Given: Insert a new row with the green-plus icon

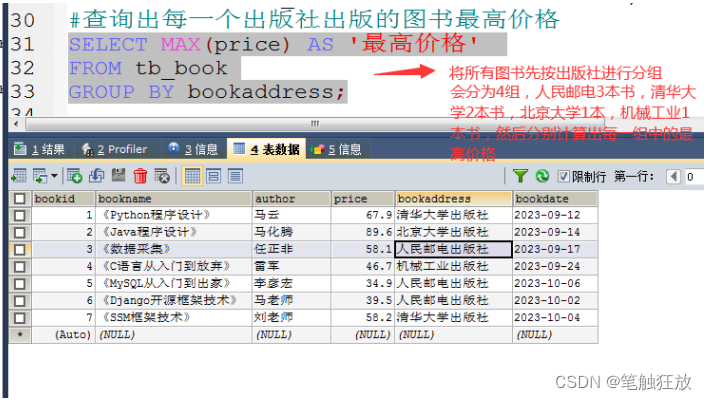Looking at the screenshot, I should [x=74, y=176].
